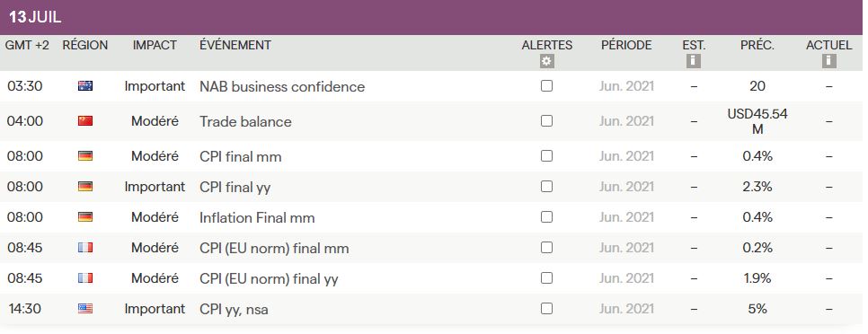Select the alert checkbox for Inflation Final mm
This screenshot has width=868, height=334.
coord(546,216)
